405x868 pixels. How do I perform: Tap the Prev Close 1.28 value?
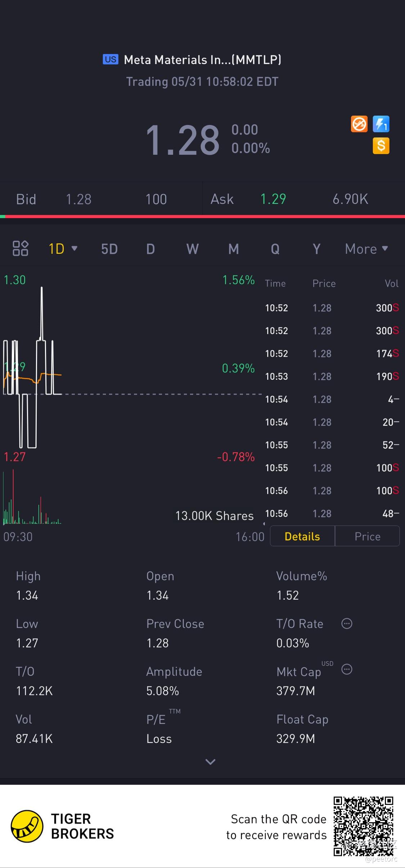[158, 643]
